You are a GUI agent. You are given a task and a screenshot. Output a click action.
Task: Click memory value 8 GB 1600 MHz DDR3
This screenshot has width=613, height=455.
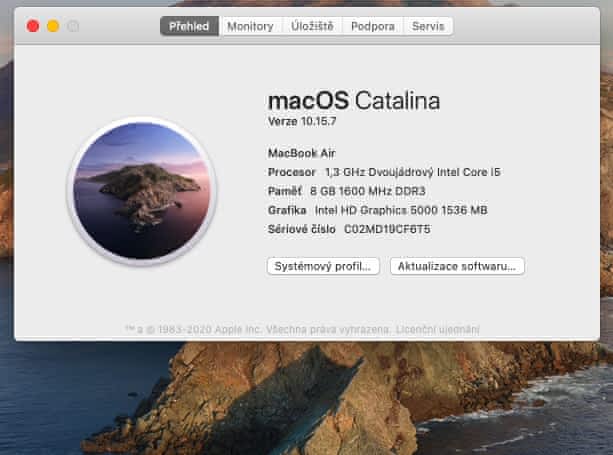367,191
